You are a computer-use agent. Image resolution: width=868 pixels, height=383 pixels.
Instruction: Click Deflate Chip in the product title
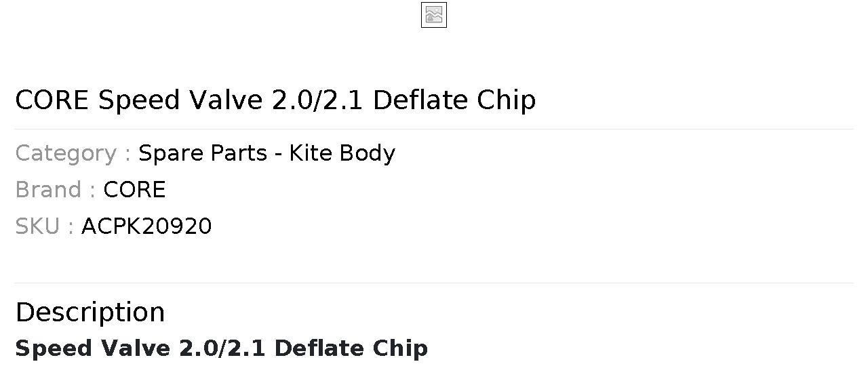[x=454, y=100]
